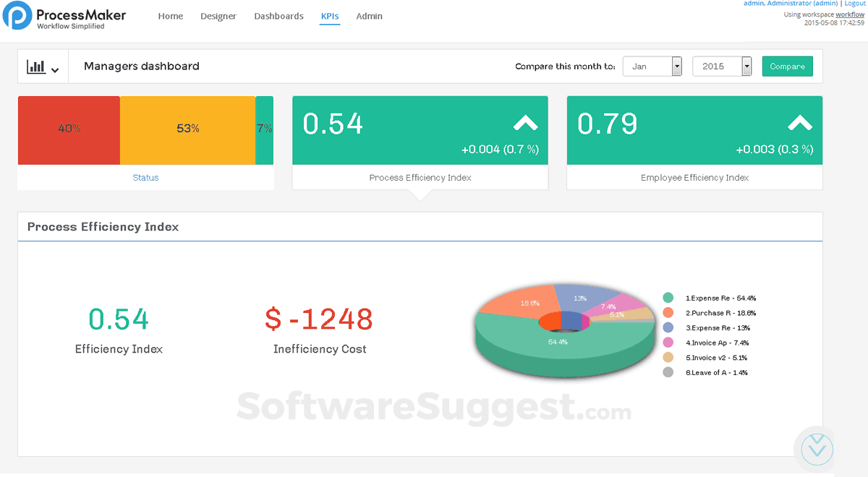Screen dimensions: 868x477
Task: Click the pink Invoice Ap legend dot
Action: [668, 342]
